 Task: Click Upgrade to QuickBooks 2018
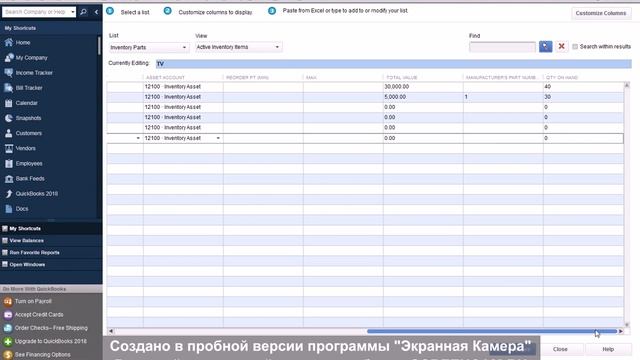[x=51, y=341]
